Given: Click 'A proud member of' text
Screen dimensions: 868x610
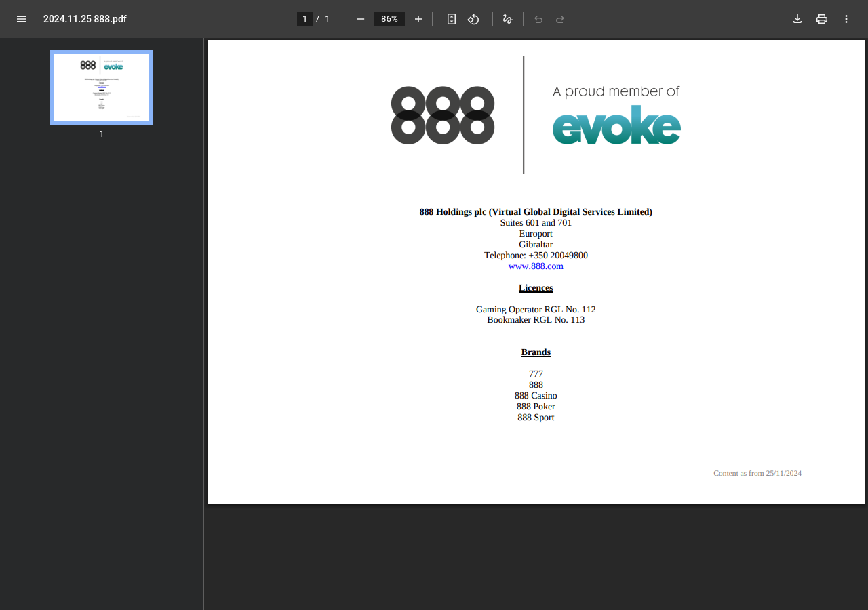Looking at the screenshot, I should (616, 91).
